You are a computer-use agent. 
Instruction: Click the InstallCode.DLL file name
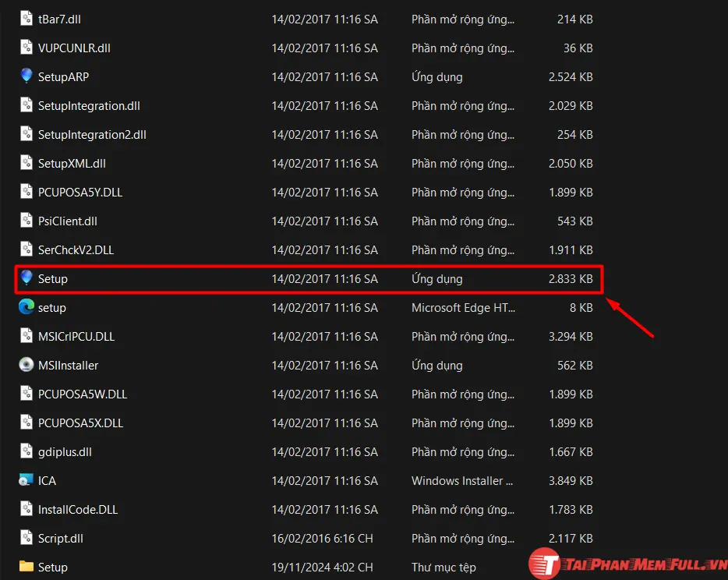[78, 509]
